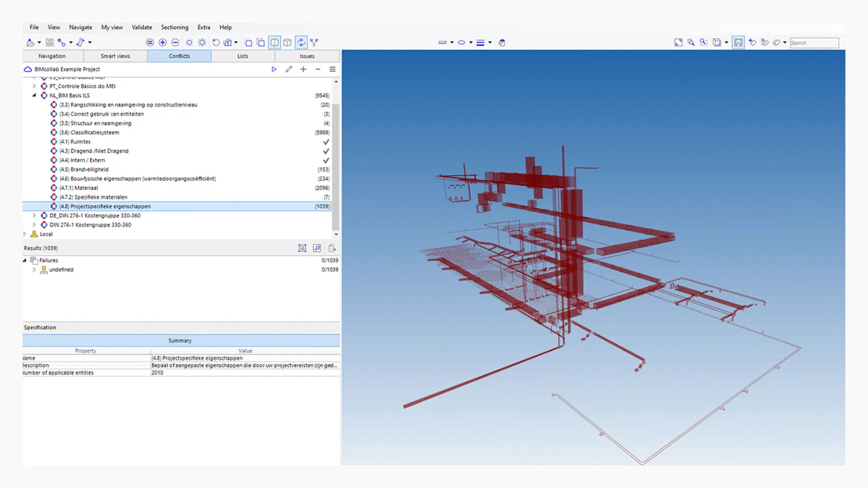This screenshot has width=868, height=488.
Task: Collapse the NL_BIM Basis ILS tree node
Action: [34, 95]
